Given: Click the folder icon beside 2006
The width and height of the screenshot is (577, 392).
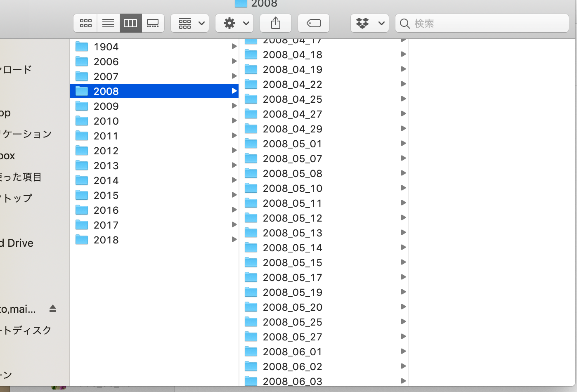Looking at the screenshot, I should 82,61.
